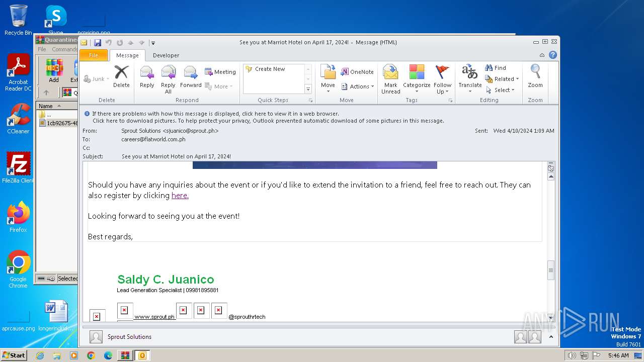Forward this email message
Image resolution: width=644 pixels, height=362 pixels.
point(191,77)
